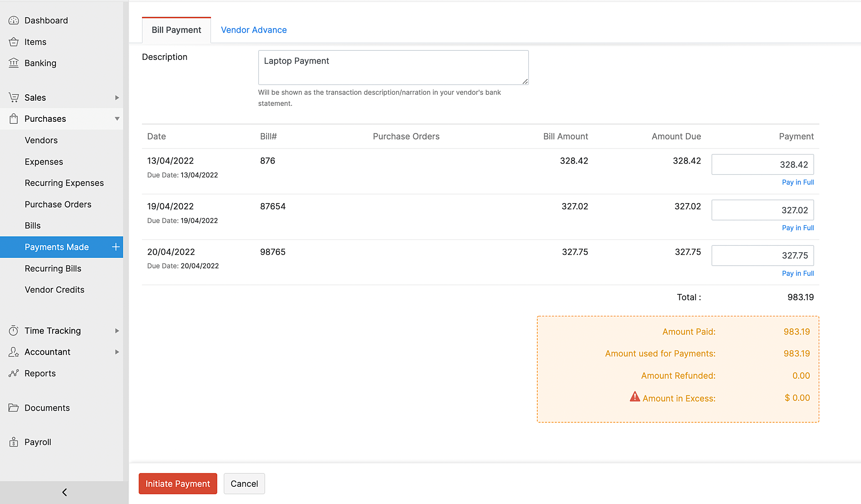Click the Banking building icon

click(x=14, y=63)
